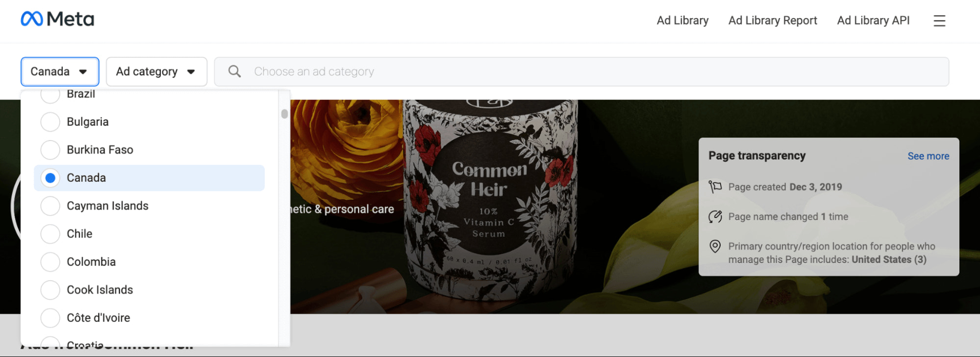Select Cook Islands radio button
This screenshot has width=980, height=357.
coord(50,290)
